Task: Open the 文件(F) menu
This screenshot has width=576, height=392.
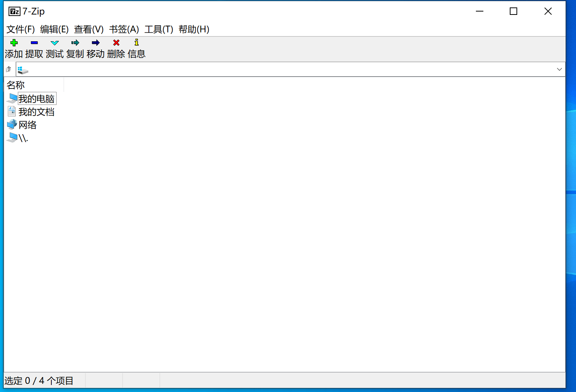Action: 20,29
